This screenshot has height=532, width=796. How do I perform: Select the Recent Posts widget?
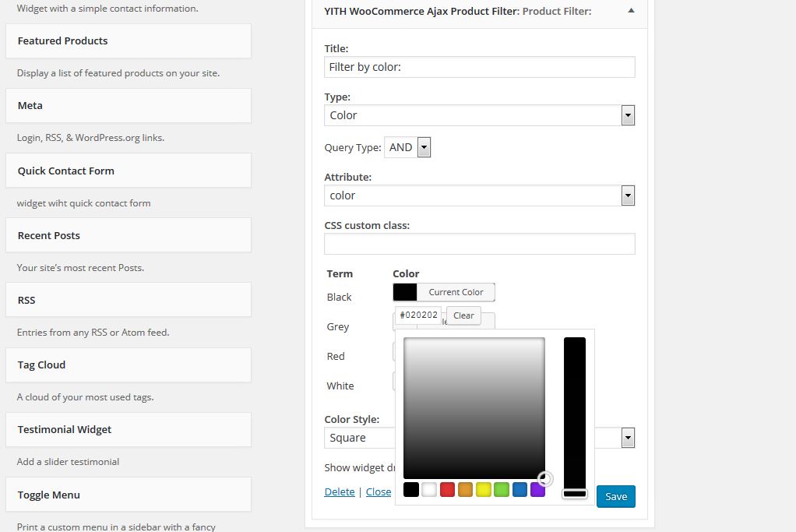coord(129,235)
